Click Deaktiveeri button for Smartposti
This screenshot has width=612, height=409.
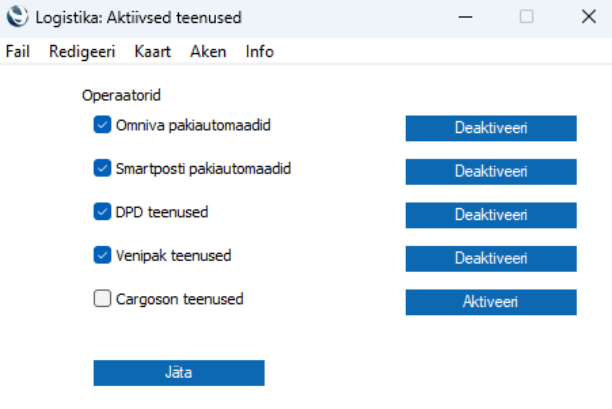click(x=491, y=171)
